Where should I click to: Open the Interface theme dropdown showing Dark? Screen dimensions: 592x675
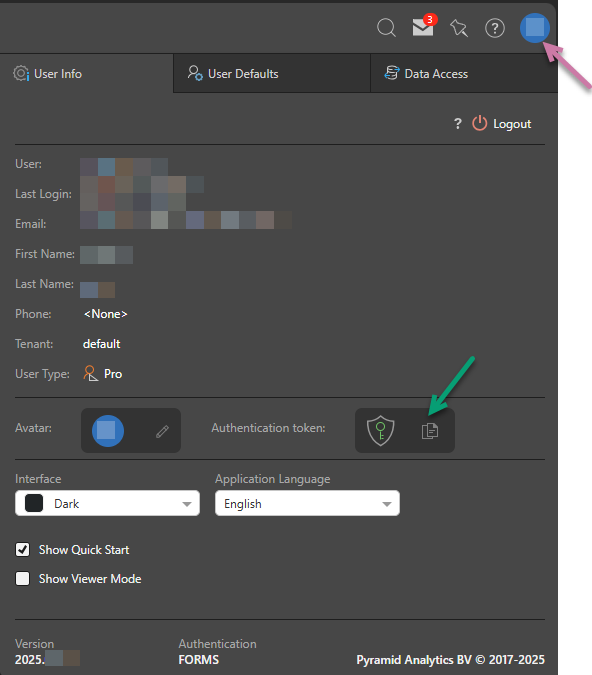coord(107,503)
